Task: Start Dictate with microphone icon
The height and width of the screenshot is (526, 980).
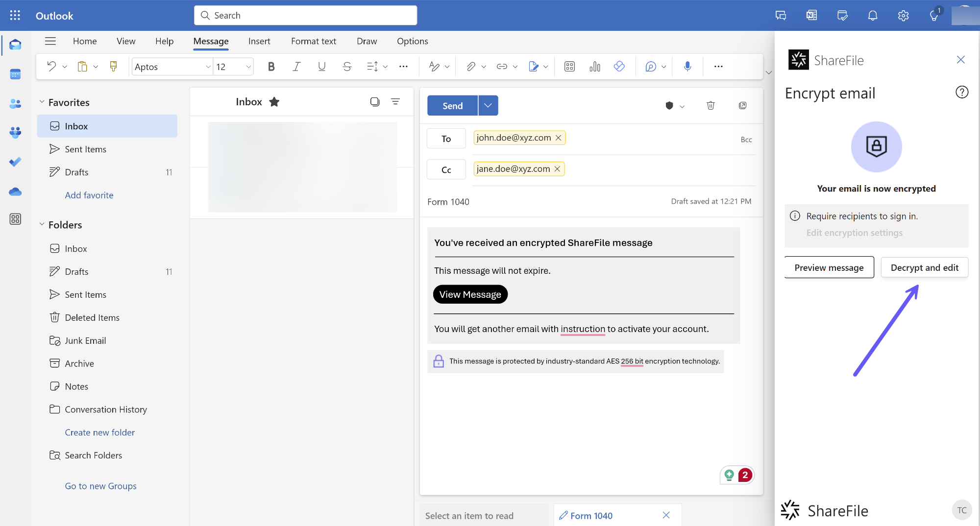Action: (x=687, y=67)
